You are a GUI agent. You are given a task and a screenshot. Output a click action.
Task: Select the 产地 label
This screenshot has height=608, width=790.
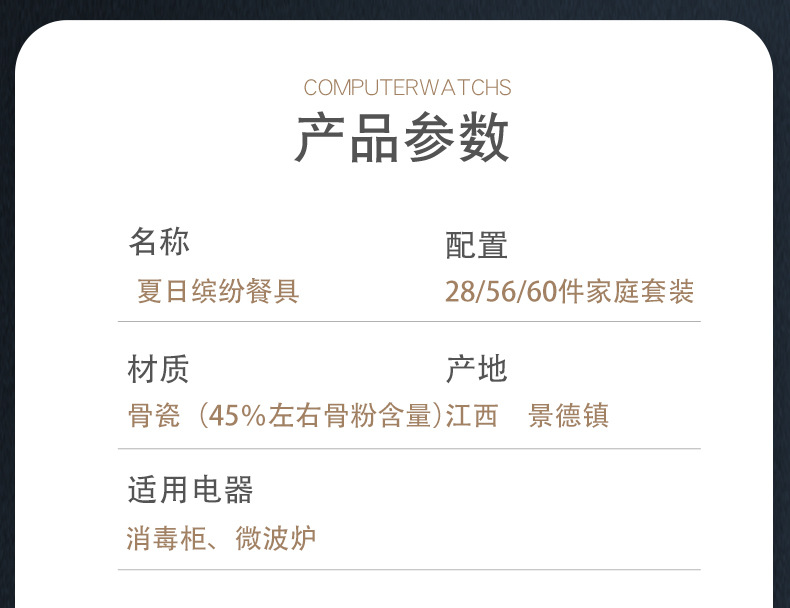(x=476, y=369)
